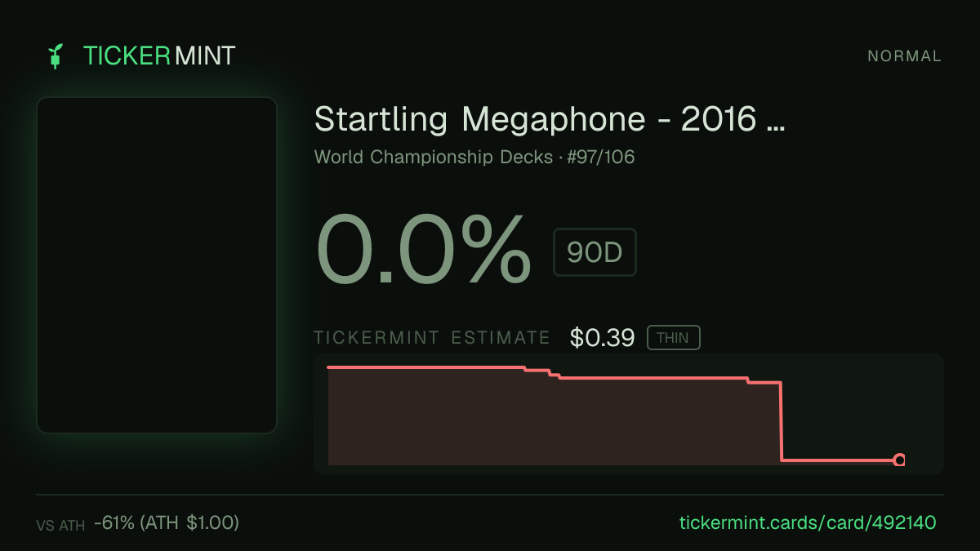Screen dimensions: 980x551
Task: Select the NORMAL variant label
Action: pos(904,56)
